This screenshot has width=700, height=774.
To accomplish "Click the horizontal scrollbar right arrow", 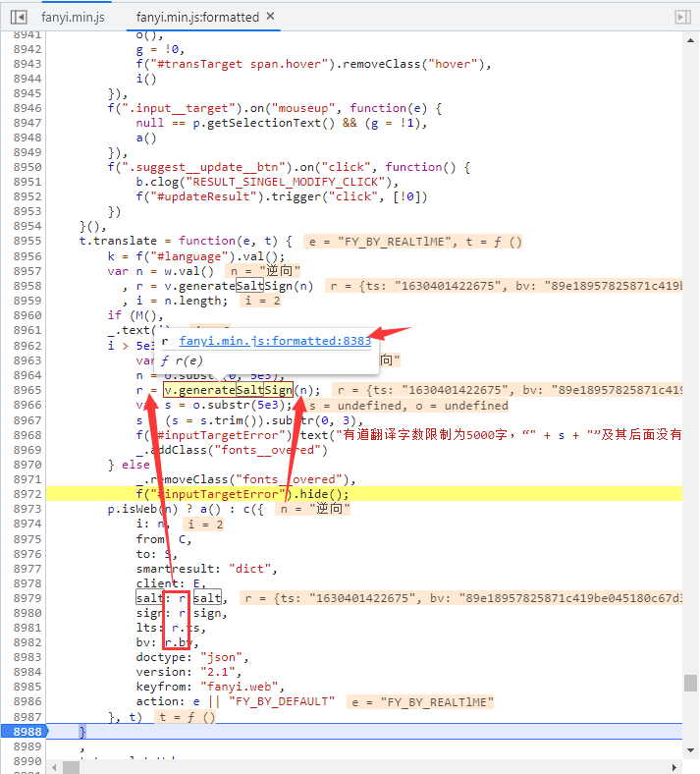I will 675,766.
